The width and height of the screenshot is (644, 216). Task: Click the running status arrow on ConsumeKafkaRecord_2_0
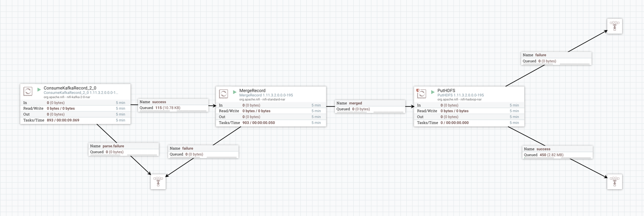tap(39, 90)
